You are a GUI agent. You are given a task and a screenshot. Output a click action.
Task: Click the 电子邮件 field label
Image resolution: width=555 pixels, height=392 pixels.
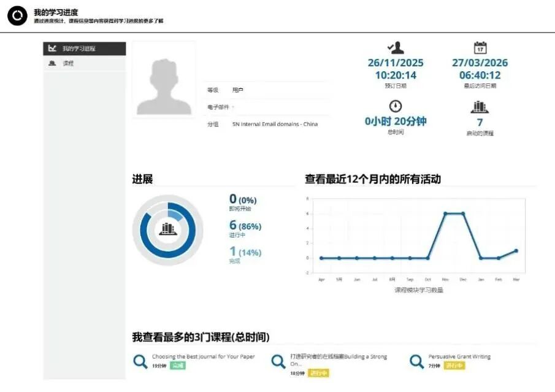coord(218,107)
